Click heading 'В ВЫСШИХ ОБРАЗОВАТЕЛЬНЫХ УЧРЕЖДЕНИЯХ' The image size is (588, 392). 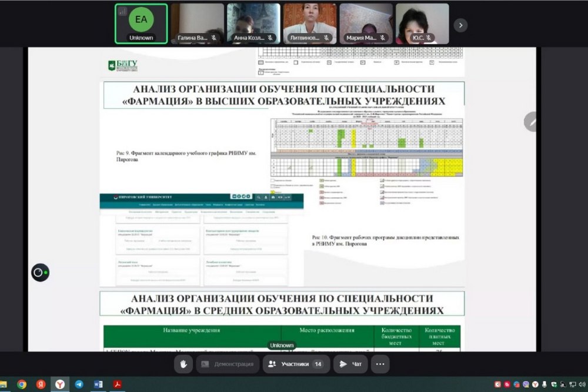click(320, 101)
